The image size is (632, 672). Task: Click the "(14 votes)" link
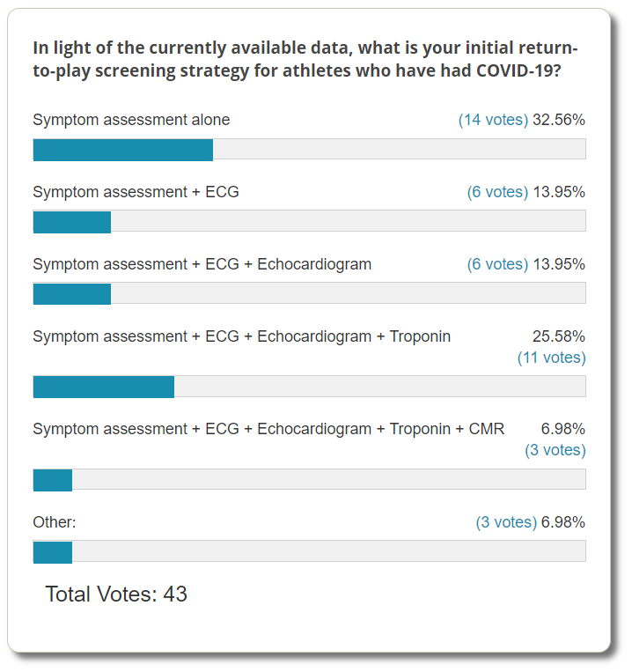click(x=493, y=120)
